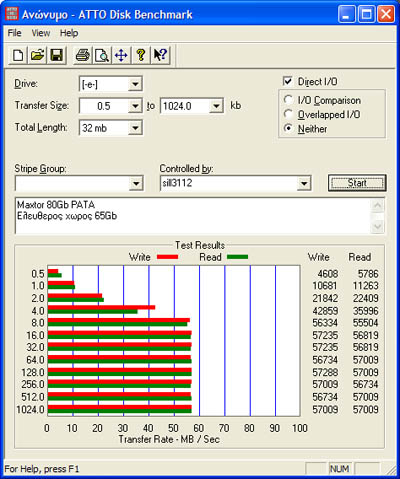The width and height of the screenshot is (400, 479).
Task: Click the four-arrow move icon in toolbar
Action: tap(121, 55)
